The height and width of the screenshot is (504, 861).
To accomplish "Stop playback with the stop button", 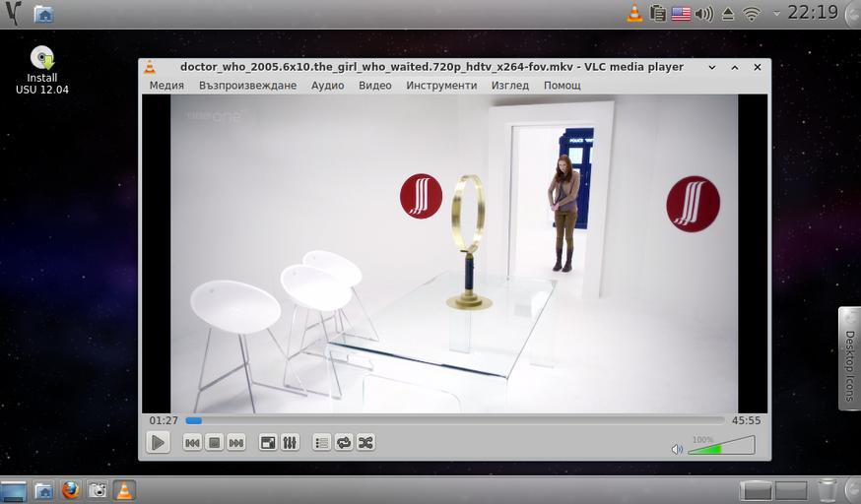I will point(214,443).
